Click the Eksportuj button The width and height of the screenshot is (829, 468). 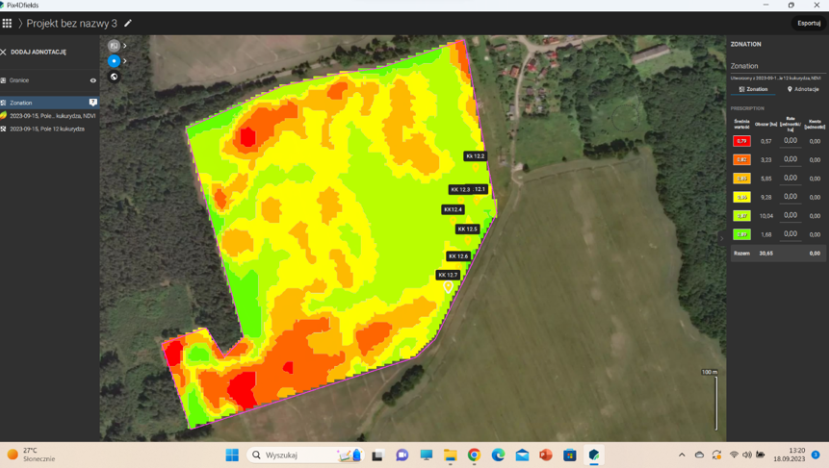[x=807, y=23]
